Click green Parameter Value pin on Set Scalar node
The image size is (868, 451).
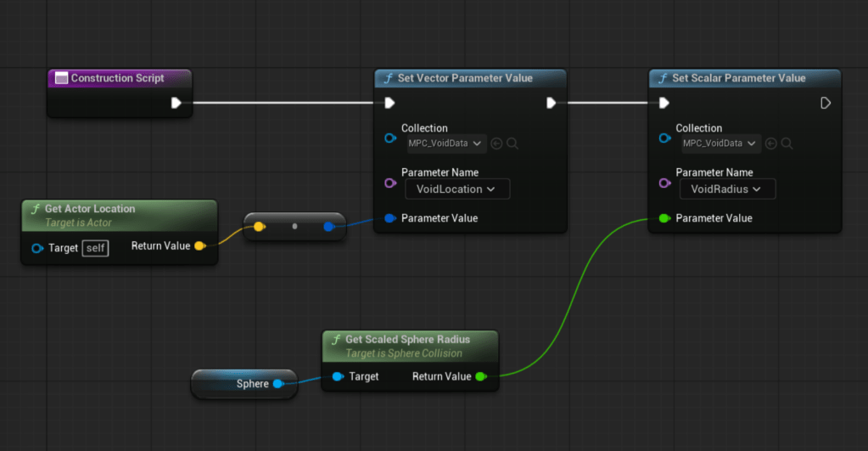(664, 218)
